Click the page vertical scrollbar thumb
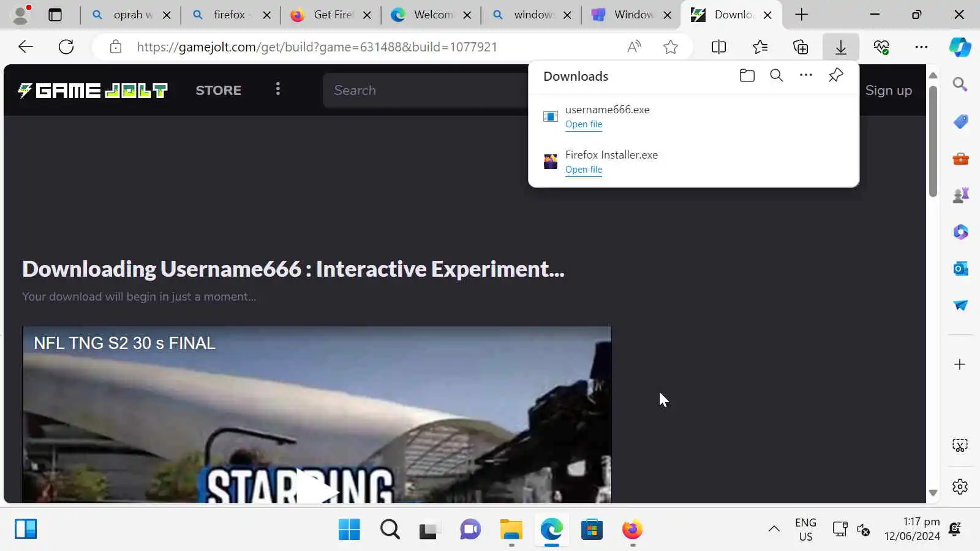The height and width of the screenshot is (551, 980). (933, 141)
